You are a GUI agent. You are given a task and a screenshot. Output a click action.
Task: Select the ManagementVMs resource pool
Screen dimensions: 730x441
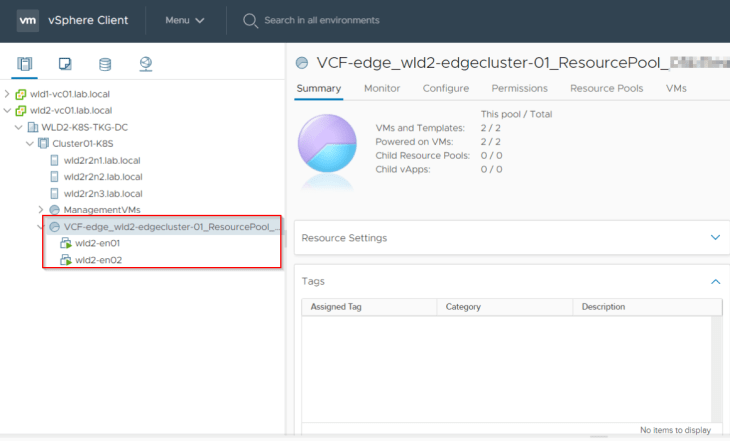(102, 210)
